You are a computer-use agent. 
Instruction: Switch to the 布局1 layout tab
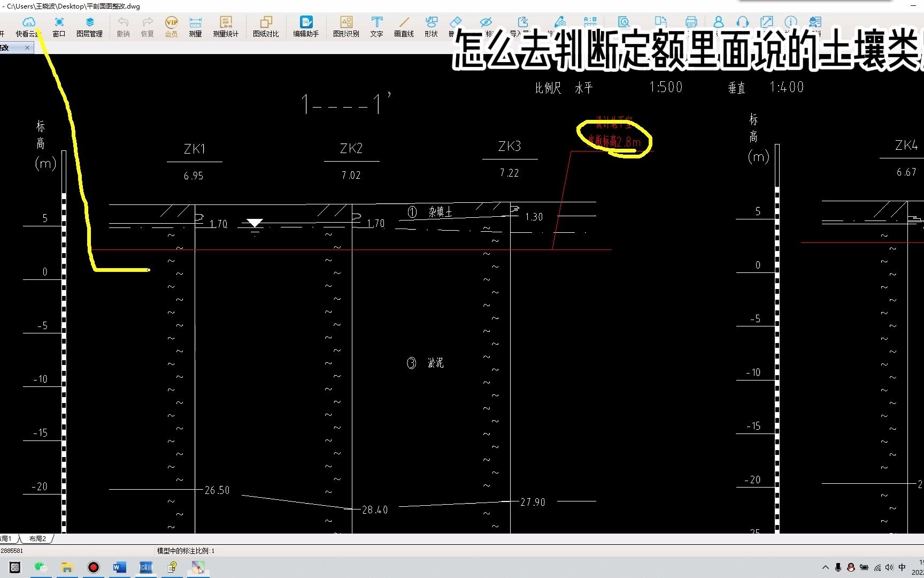coord(6,539)
